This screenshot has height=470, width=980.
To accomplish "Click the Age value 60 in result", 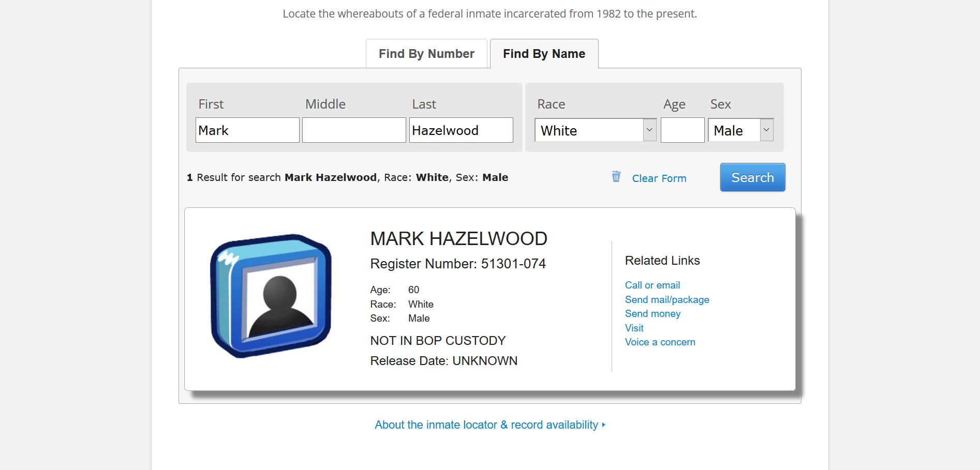I will (413, 290).
